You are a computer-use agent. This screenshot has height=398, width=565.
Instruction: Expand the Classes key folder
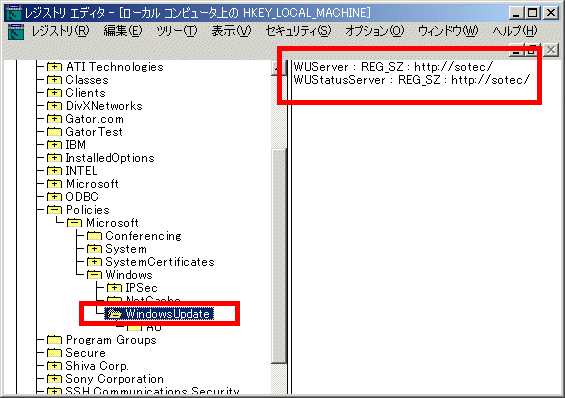pyautogui.click(x=54, y=80)
